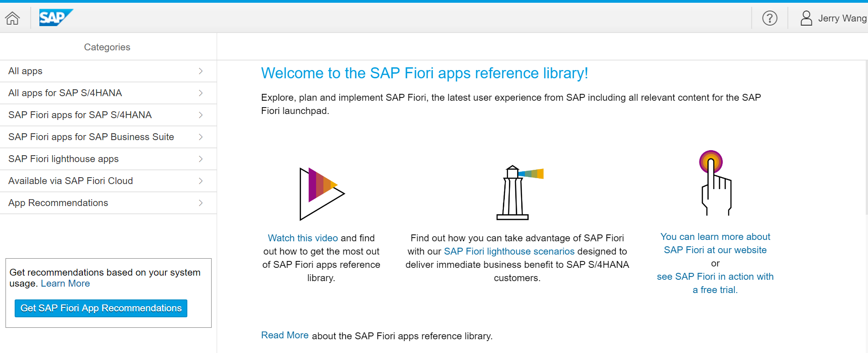Click the SAP logo
Viewport: 868px width, 353px height.
pyautogui.click(x=56, y=18)
